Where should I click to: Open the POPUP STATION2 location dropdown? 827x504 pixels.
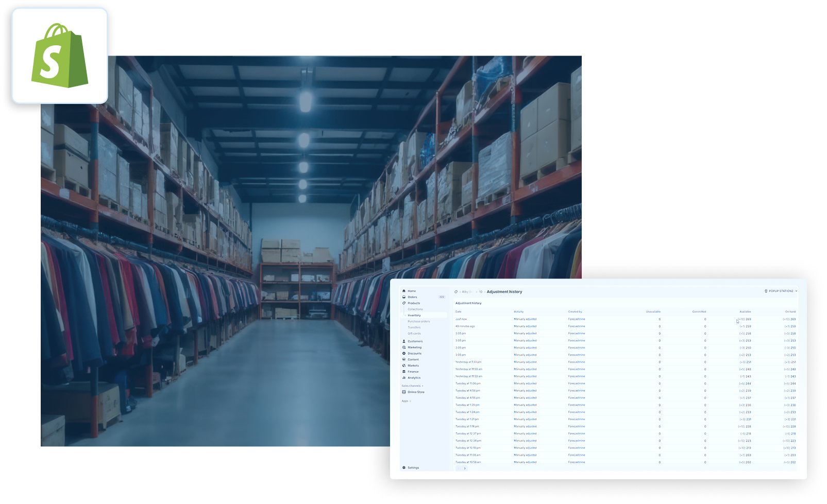[781, 291]
